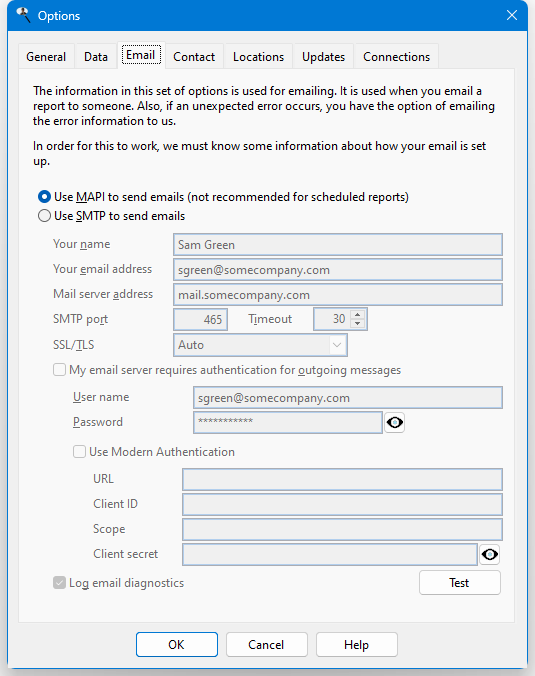Toggle Log email diagnostics checkbox

[59, 583]
